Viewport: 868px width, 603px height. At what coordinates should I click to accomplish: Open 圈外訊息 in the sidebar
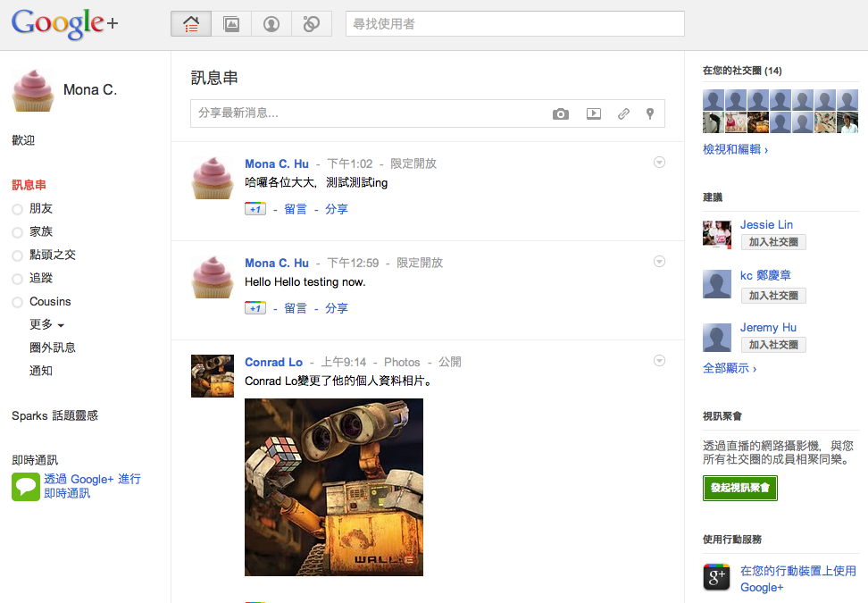(52, 348)
